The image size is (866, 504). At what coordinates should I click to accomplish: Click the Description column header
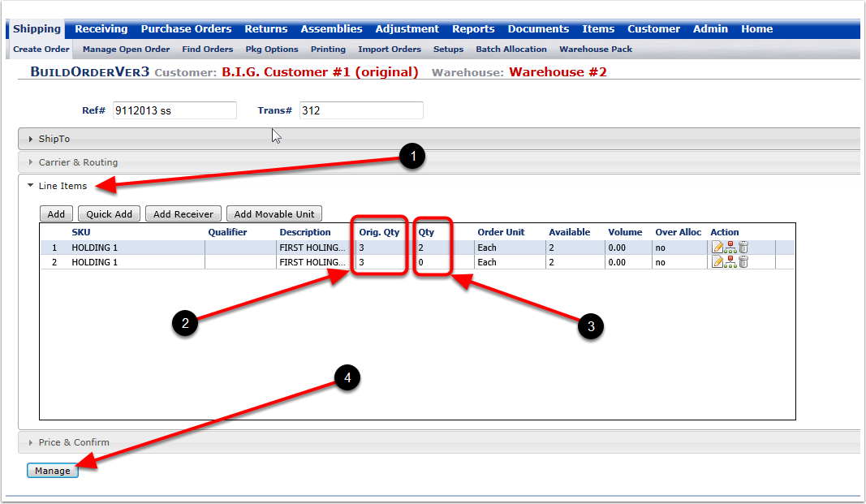[x=305, y=232]
